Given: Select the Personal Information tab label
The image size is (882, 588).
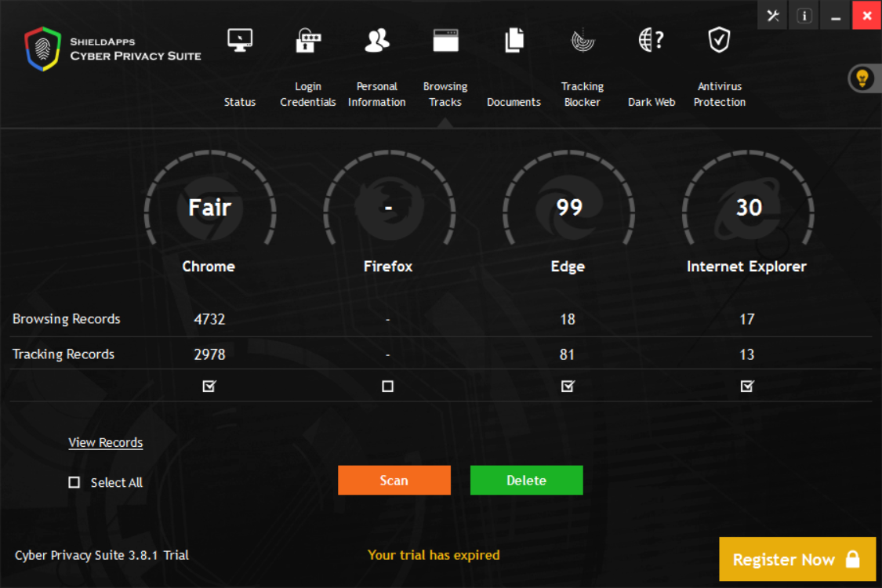Looking at the screenshot, I should coord(377,94).
